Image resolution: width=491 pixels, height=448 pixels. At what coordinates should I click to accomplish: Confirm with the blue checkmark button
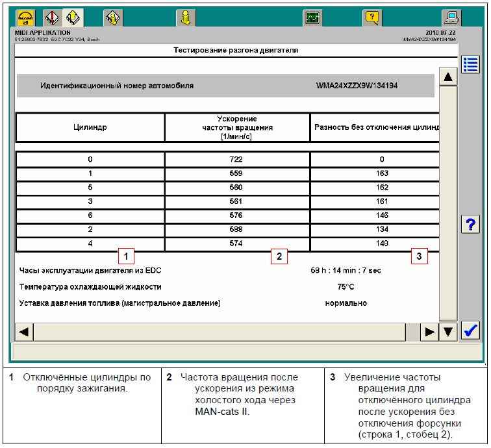point(470,331)
